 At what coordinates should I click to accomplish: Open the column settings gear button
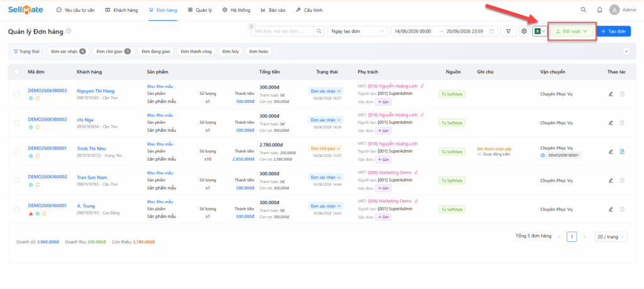pyautogui.click(x=524, y=31)
